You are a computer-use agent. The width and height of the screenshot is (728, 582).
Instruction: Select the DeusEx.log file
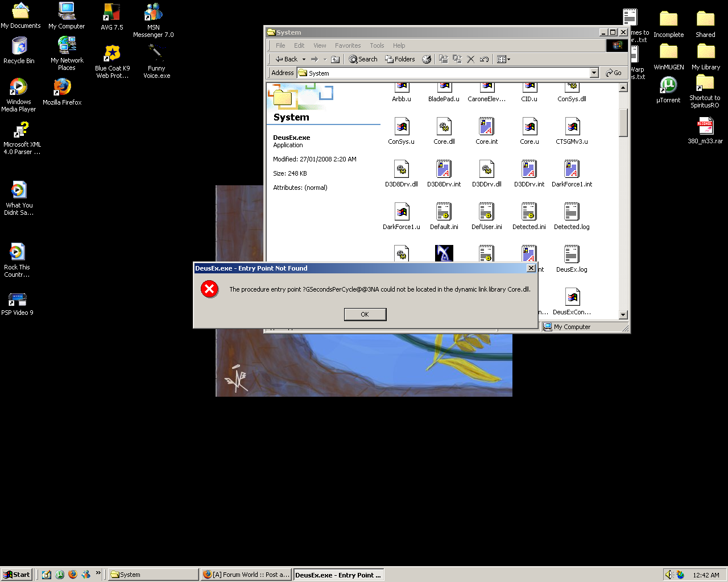click(572, 259)
